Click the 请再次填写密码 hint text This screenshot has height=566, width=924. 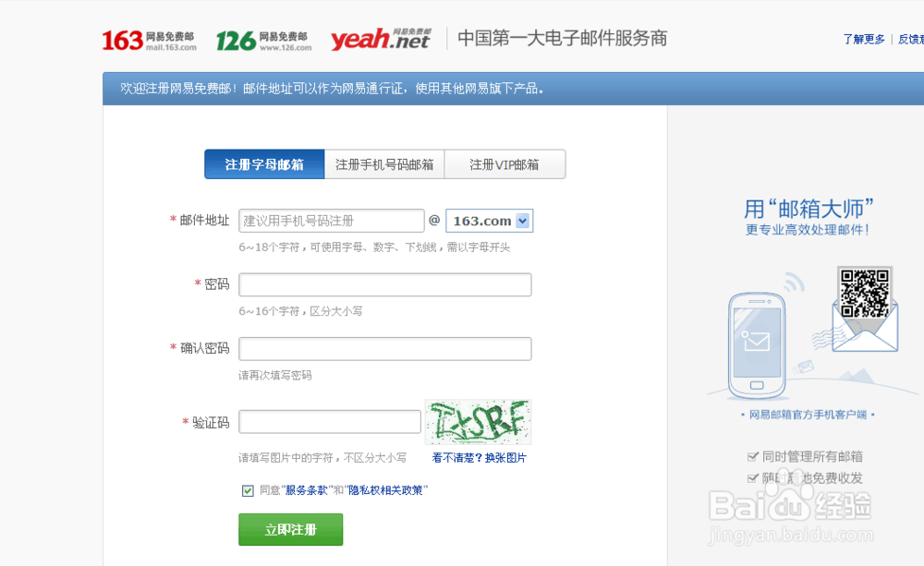point(275,375)
